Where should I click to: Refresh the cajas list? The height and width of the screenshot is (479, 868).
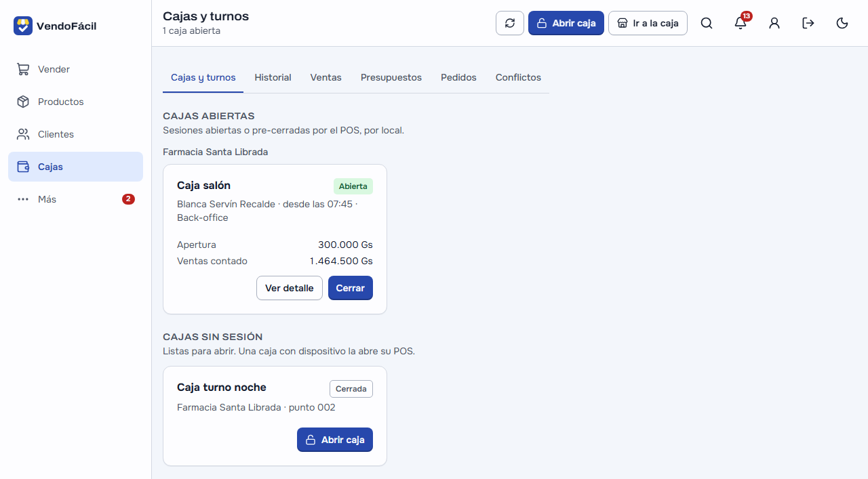click(510, 23)
